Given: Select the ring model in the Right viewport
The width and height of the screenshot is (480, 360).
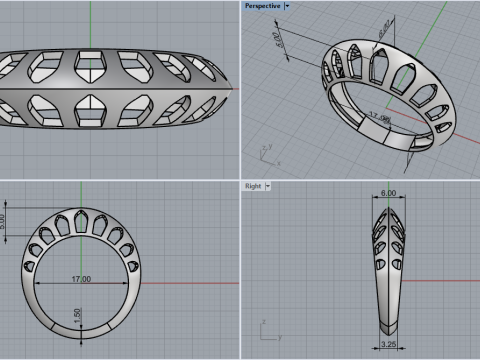Looking at the screenshot, I should click(x=389, y=272).
